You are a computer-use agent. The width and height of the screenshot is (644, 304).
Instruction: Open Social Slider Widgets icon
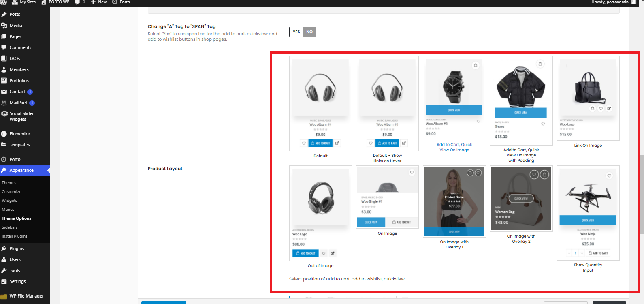click(x=4, y=114)
